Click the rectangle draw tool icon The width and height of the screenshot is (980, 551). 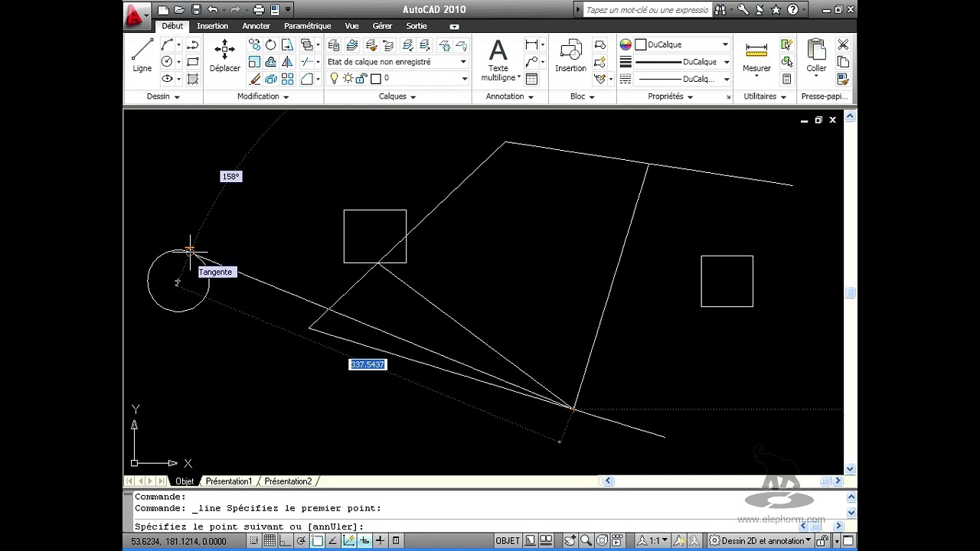coord(193,62)
